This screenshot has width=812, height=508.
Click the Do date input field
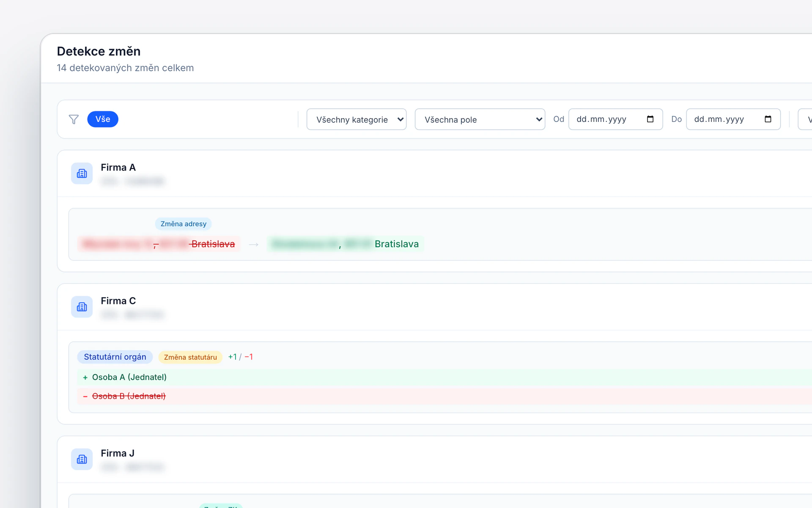tap(733, 119)
